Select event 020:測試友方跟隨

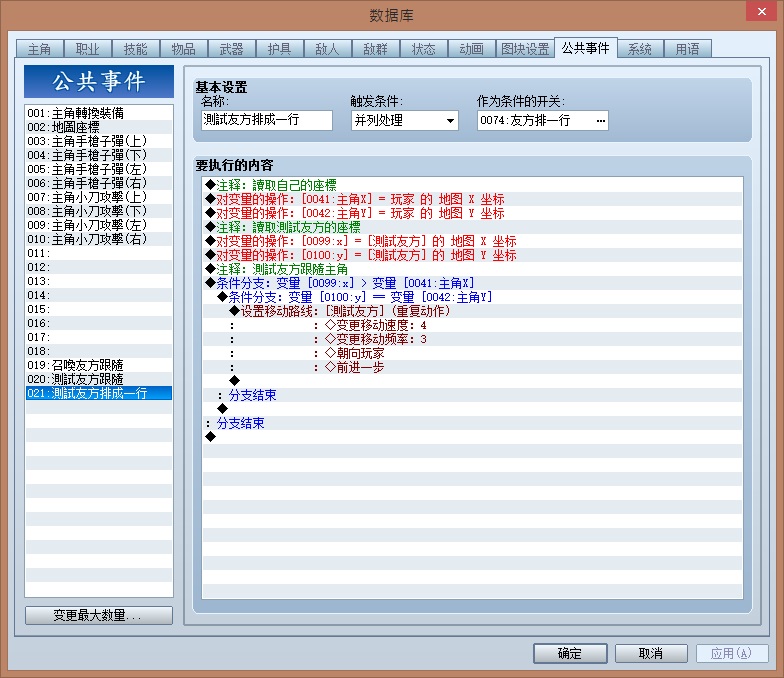click(x=99, y=379)
